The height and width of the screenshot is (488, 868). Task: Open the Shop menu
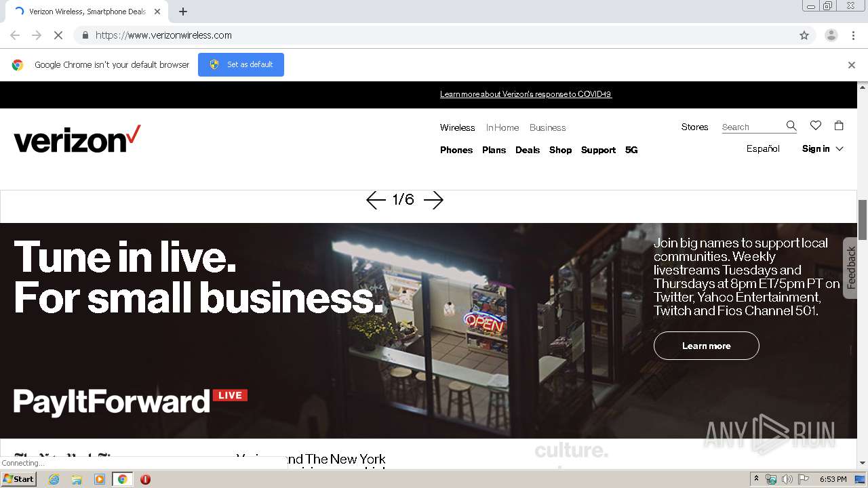560,150
